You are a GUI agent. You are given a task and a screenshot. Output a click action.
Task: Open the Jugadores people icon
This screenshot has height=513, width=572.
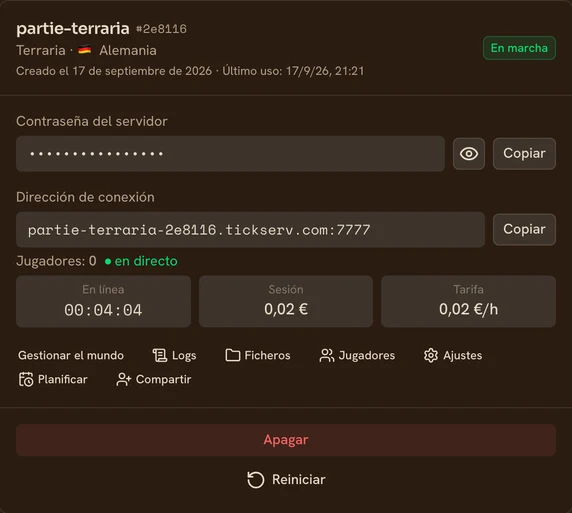coord(326,355)
